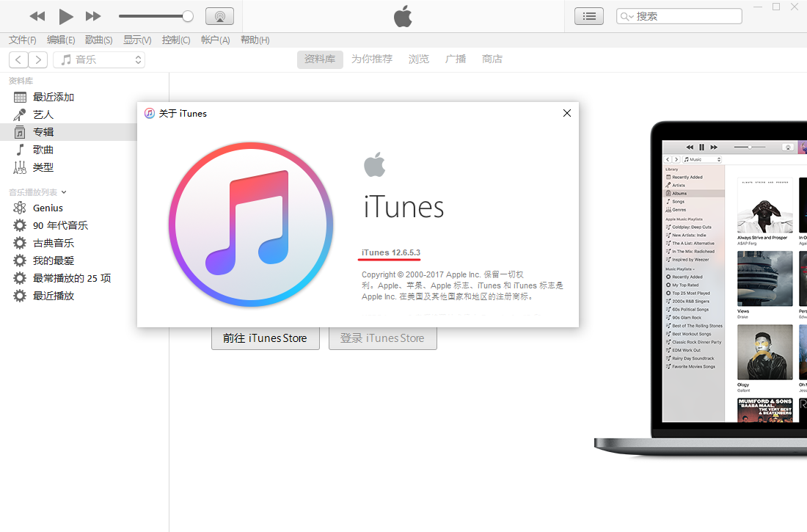Click the grey Apple logo in the dialog
Viewport: 807px width, 532px height.
click(x=375, y=165)
